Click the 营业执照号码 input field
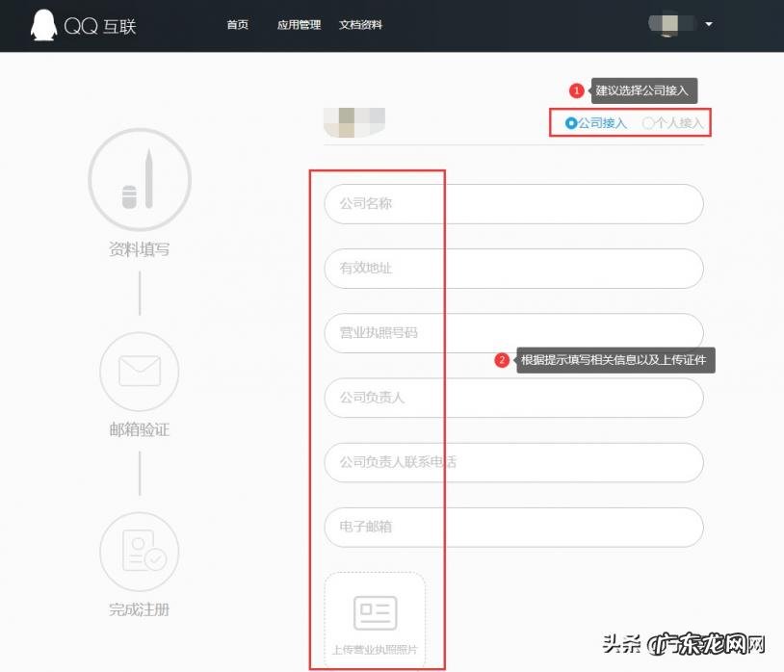Viewport: 784px width, 672px height. click(x=511, y=333)
